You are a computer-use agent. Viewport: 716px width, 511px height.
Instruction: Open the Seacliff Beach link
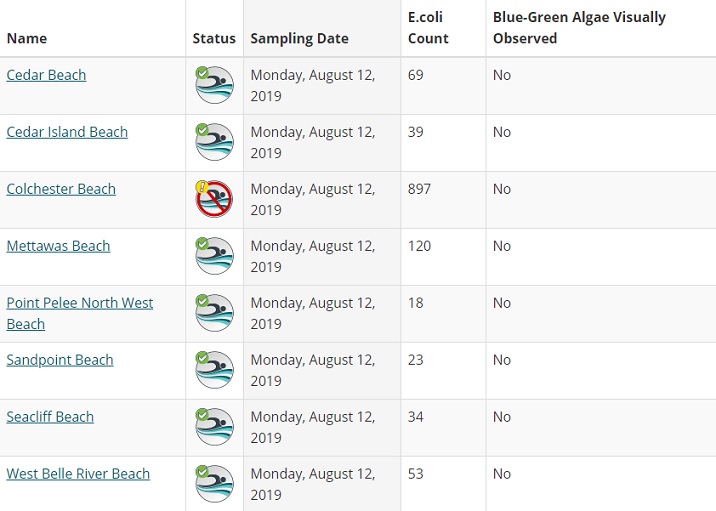coord(50,417)
